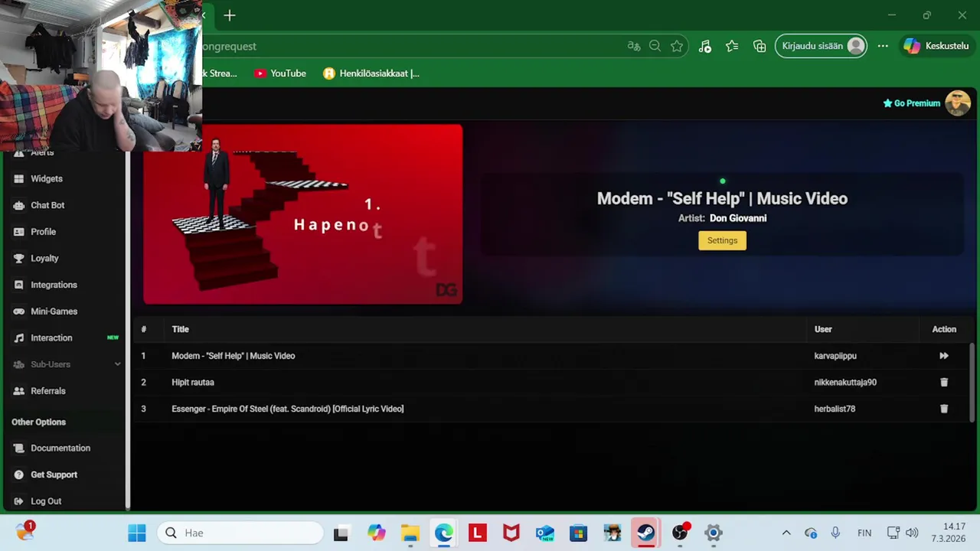Click user name herbalist78
The height and width of the screenshot is (551, 980).
click(x=835, y=409)
